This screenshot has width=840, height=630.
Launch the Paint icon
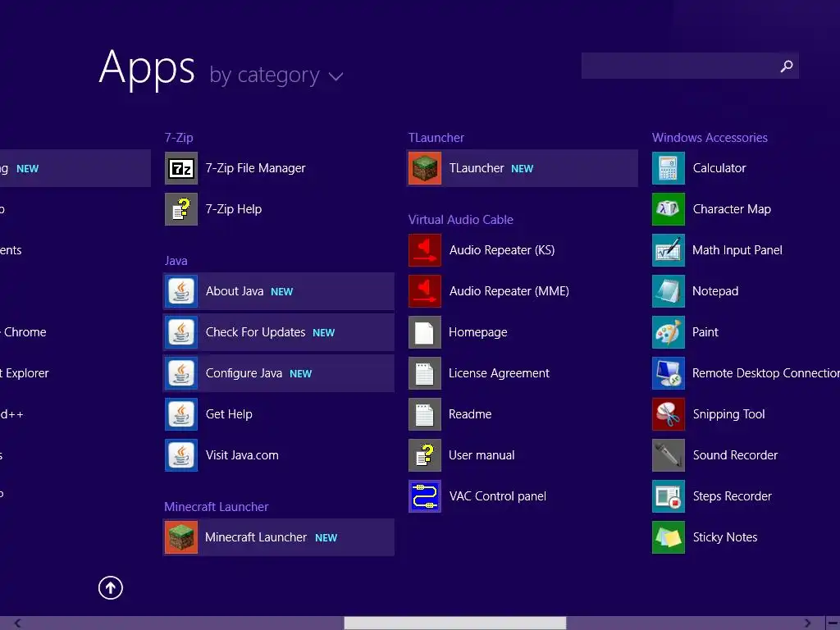point(669,332)
